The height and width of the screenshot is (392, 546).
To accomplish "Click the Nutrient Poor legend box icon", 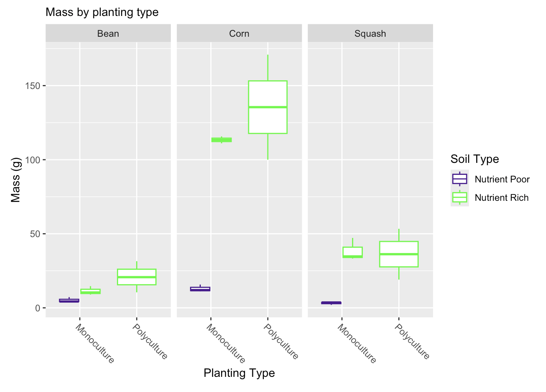I will tap(459, 179).
